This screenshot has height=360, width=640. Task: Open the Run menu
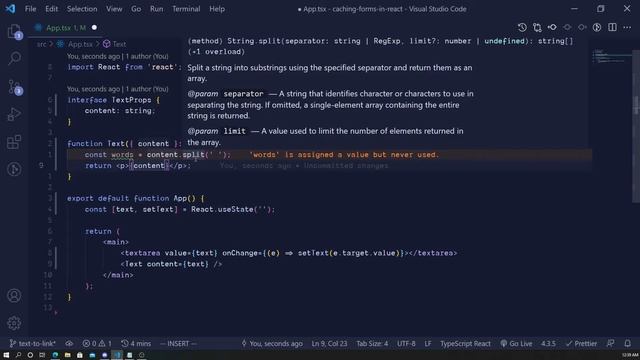click(x=156, y=9)
